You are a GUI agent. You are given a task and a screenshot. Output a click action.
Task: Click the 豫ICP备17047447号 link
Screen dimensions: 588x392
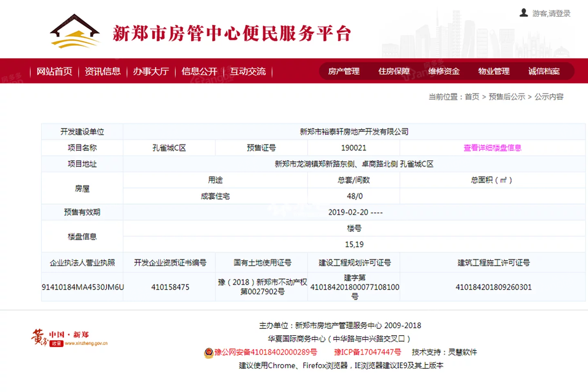(x=367, y=352)
